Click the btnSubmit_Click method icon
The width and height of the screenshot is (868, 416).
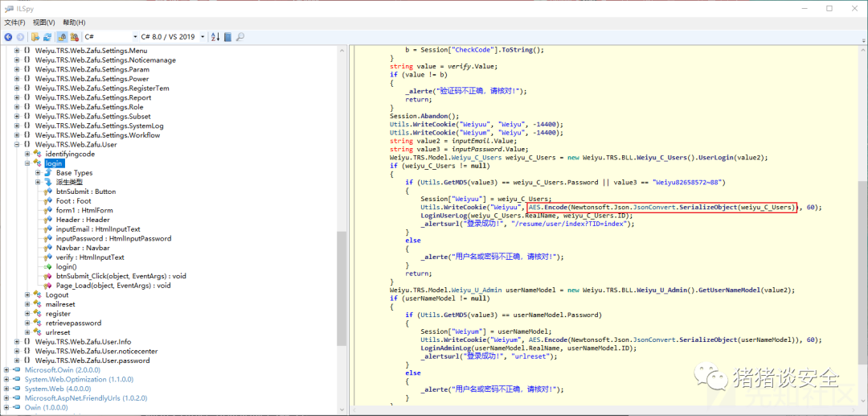(47, 277)
